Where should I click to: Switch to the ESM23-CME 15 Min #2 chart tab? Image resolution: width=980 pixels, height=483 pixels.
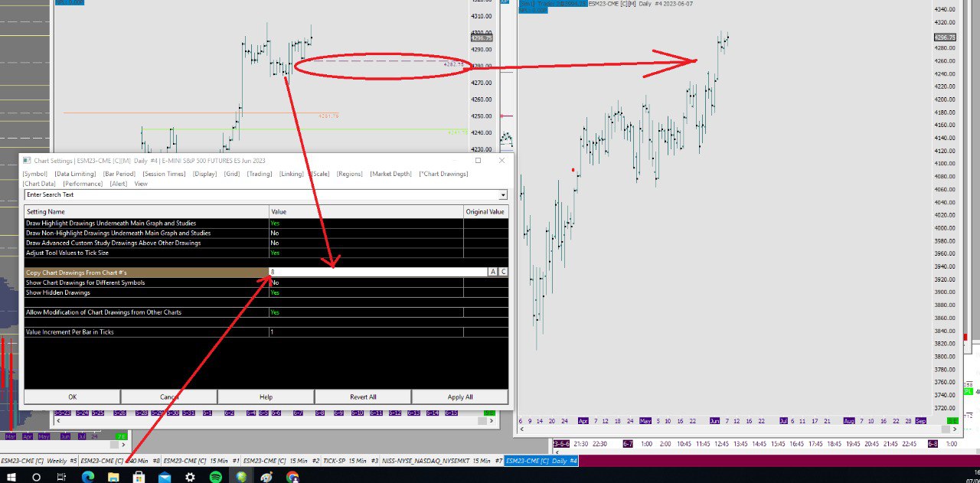[282, 461]
